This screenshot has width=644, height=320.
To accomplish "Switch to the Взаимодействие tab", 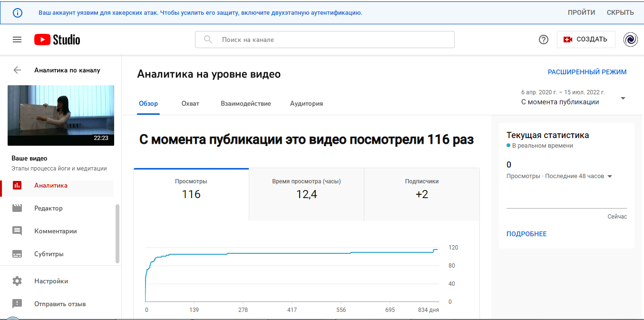I will (x=245, y=103).
